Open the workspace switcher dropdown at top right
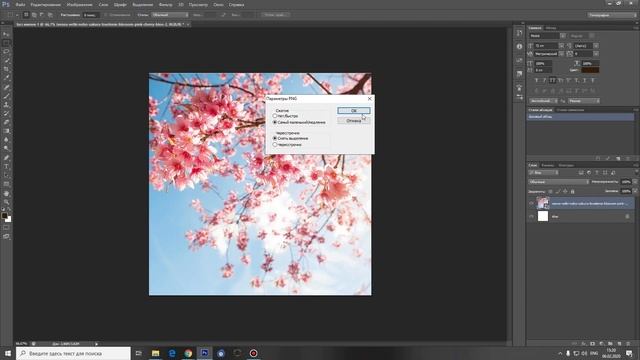This screenshot has height=360, width=640. [x=612, y=15]
